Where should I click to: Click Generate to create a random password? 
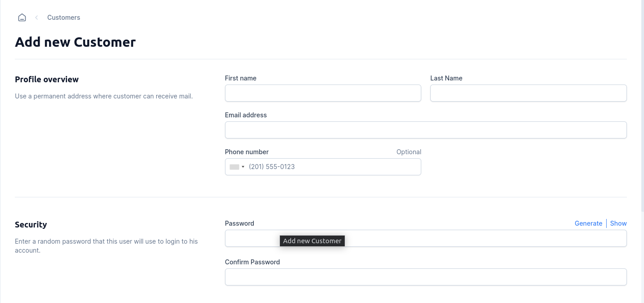tap(588, 223)
